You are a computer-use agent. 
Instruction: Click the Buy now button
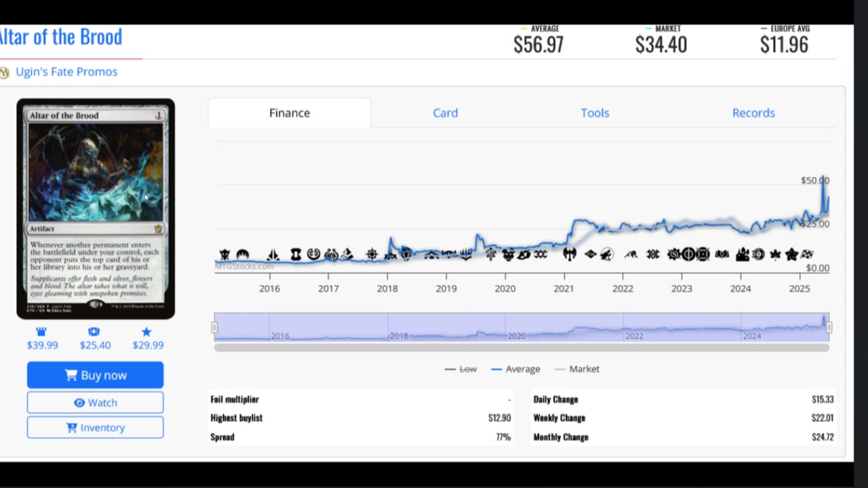(x=95, y=375)
